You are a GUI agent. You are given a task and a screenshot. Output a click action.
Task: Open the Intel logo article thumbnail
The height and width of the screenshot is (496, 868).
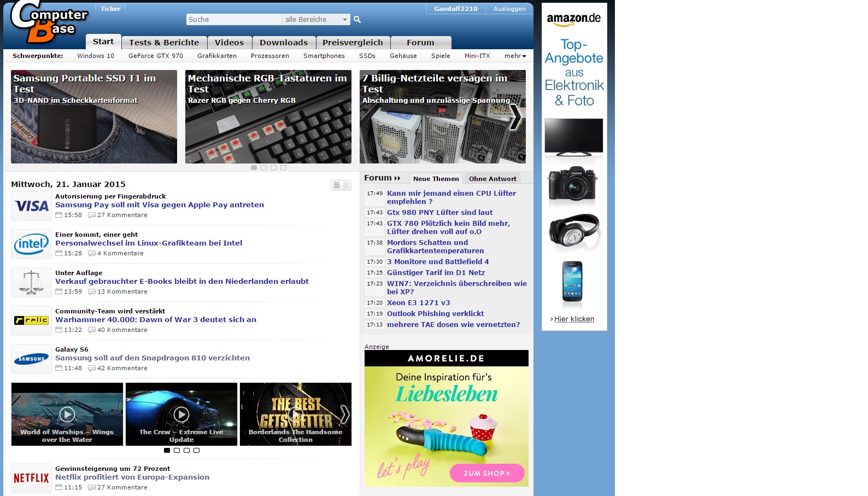(x=31, y=244)
